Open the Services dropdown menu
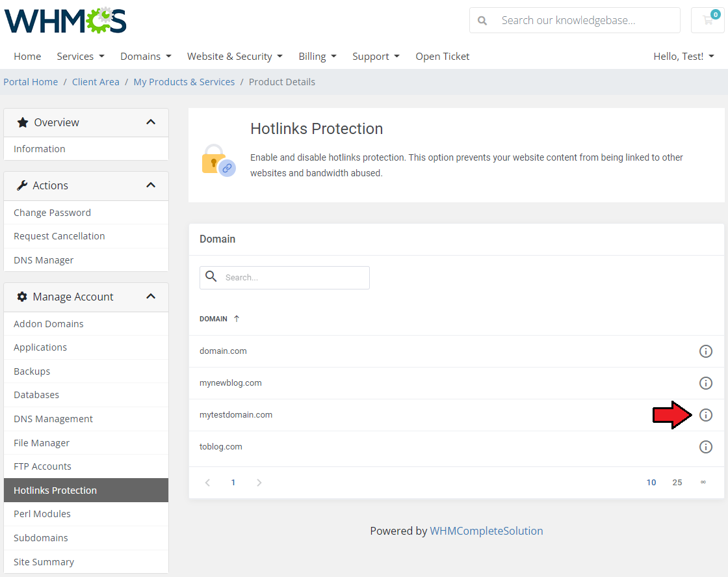 81,56
